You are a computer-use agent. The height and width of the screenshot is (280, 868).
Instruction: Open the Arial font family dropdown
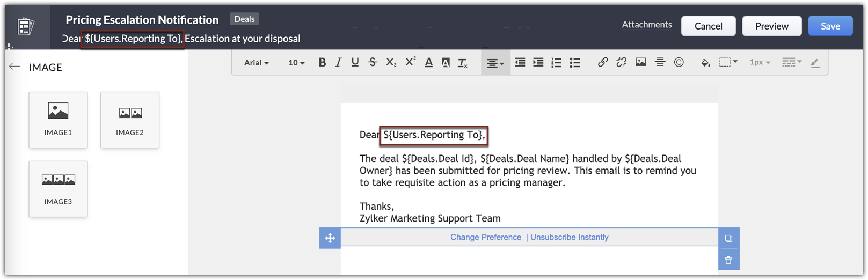tap(256, 63)
